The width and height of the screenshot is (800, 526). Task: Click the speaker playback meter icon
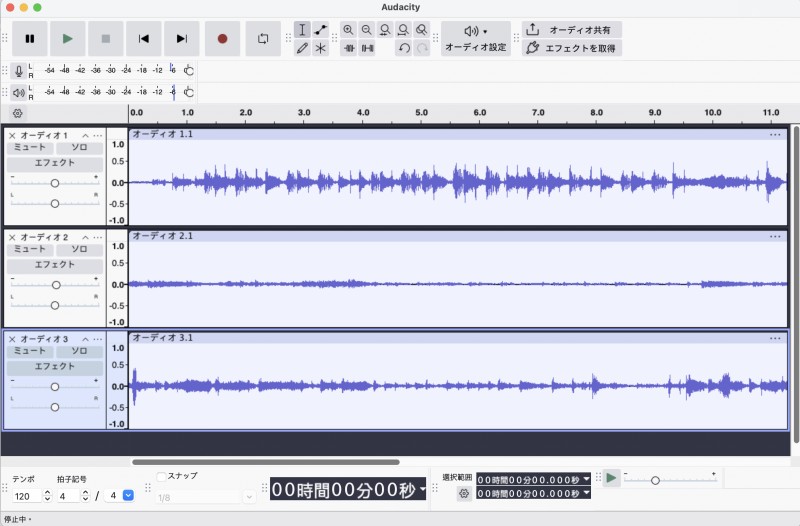pyautogui.click(x=18, y=92)
